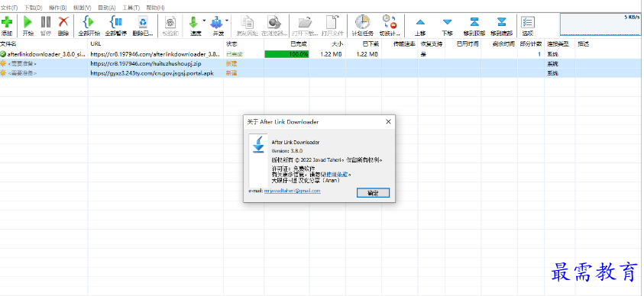Sort by the 已下载 column header
Image resolution: width=644 pixels, height=296 pixels.
[x=364, y=44]
